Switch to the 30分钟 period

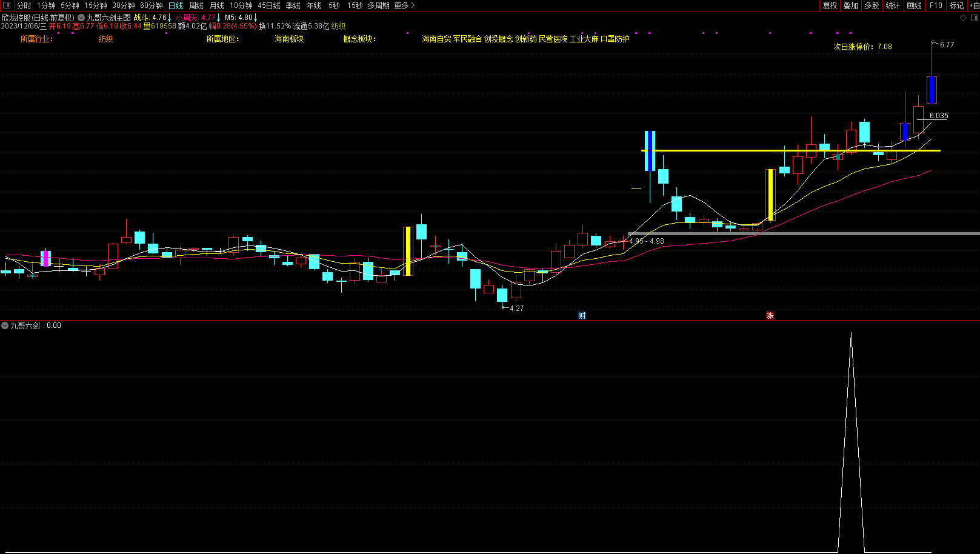(x=124, y=5)
